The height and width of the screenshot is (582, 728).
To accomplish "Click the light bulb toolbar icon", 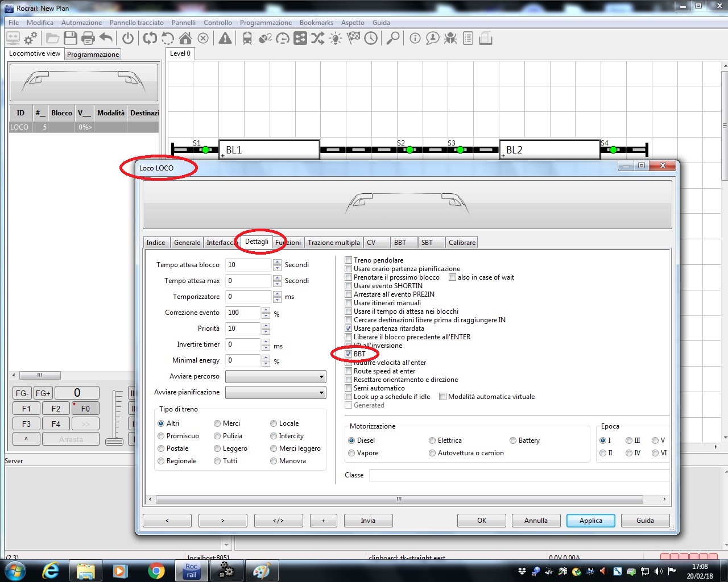I will (336, 39).
